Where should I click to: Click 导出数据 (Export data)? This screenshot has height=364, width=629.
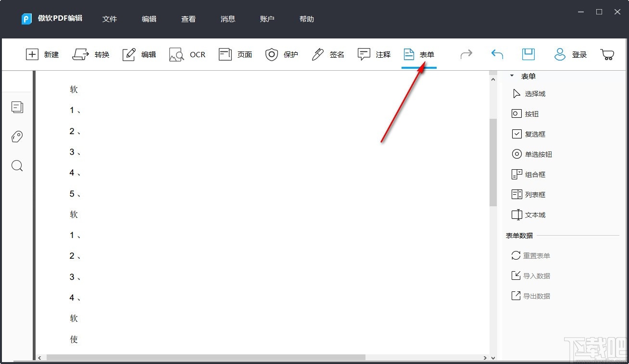[x=531, y=296]
